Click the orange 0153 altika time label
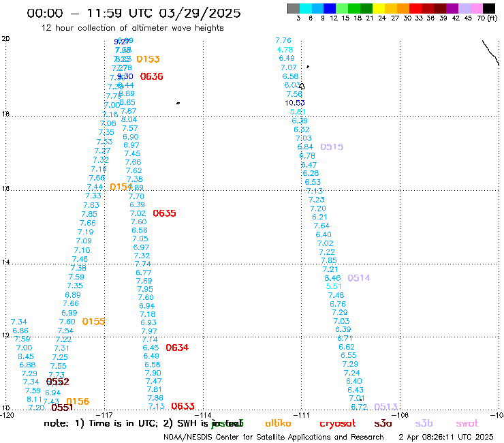This screenshot has width=504, height=443. tap(148, 59)
